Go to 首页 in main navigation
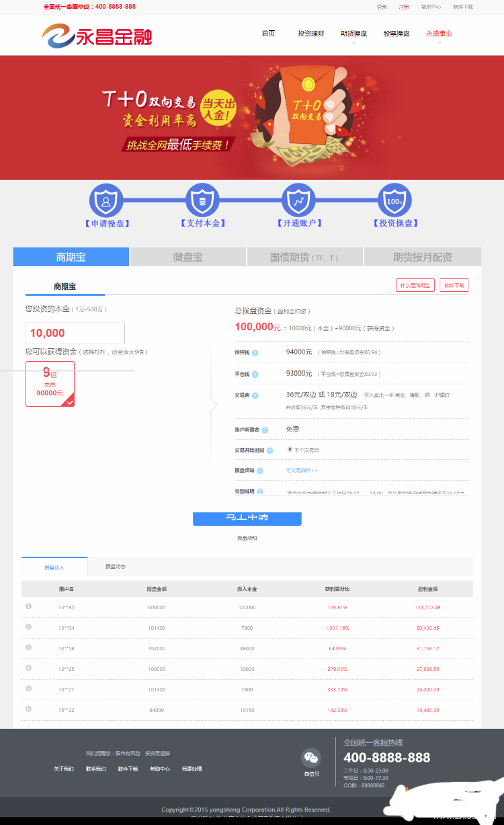The height and width of the screenshot is (825, 504). pos(269,34)
